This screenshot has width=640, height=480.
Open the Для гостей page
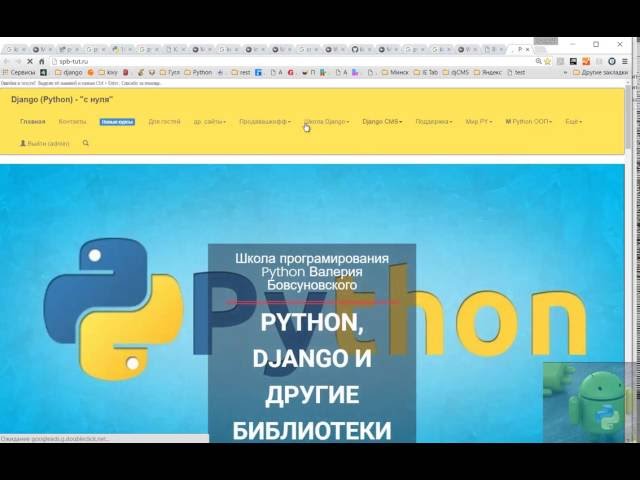pyautogui.click(x=164, y=121)
